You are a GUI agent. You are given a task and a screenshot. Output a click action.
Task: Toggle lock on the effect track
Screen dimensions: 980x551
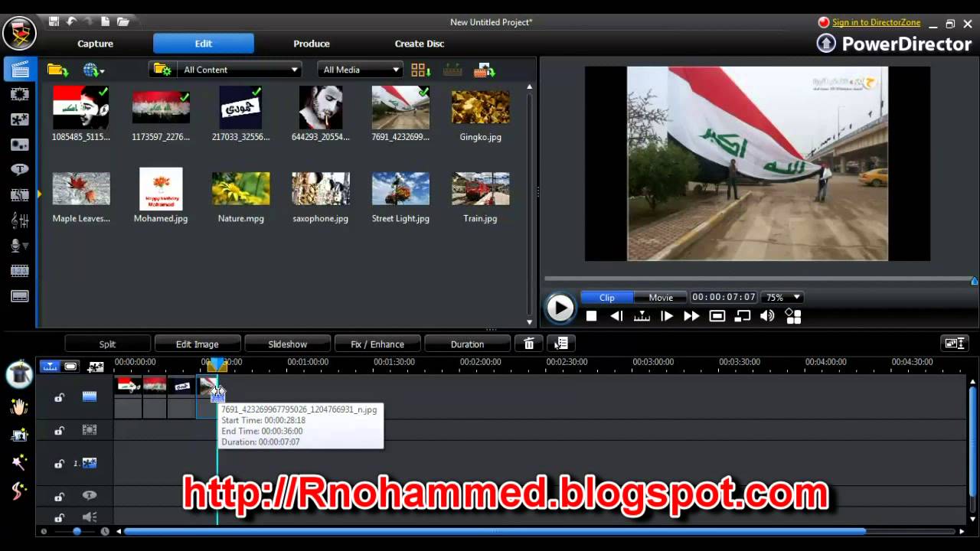59,431
